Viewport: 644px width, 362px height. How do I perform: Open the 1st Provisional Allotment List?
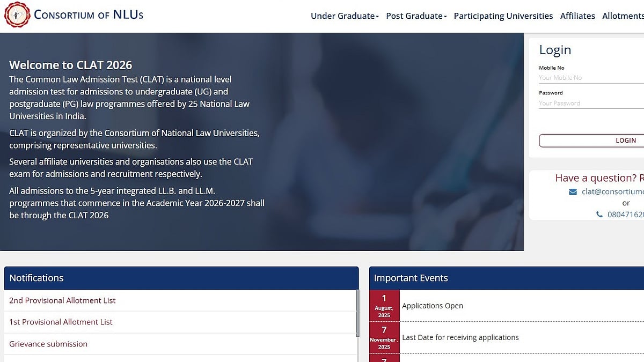61,322
